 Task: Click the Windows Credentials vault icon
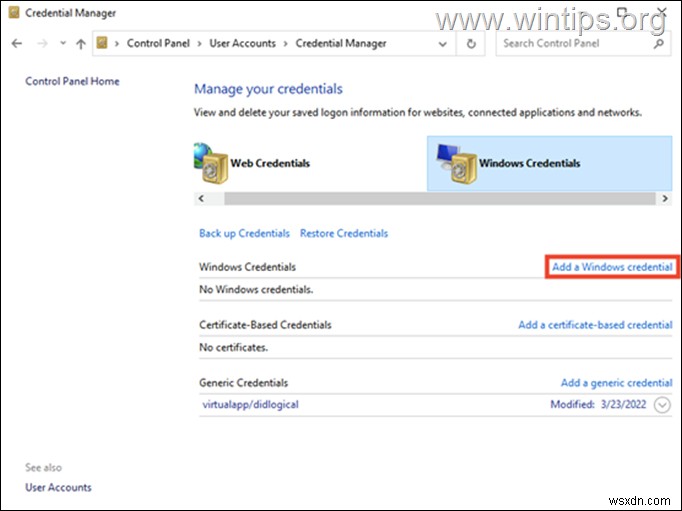pos(457,164)
